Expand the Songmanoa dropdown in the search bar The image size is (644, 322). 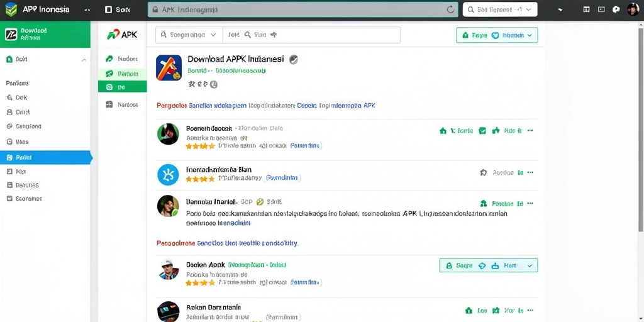coord(213,35)
